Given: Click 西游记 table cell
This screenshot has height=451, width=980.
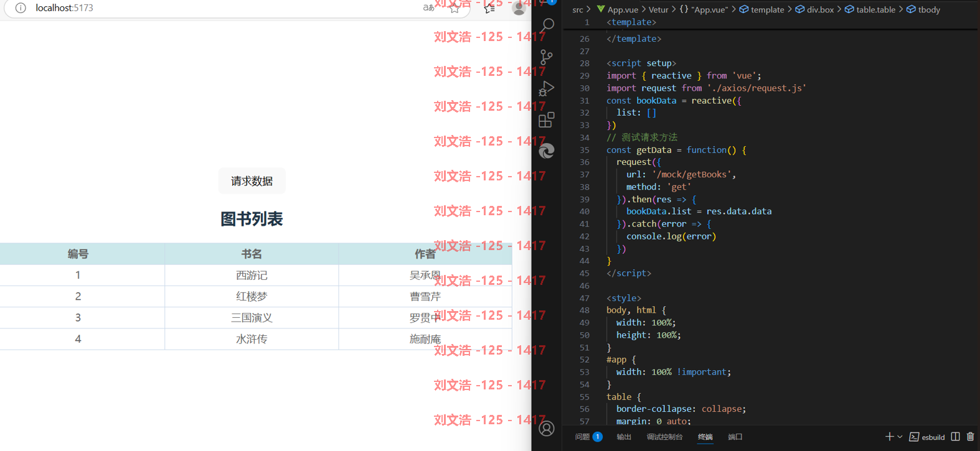Looking at the screenshot, I should [252, 275].
